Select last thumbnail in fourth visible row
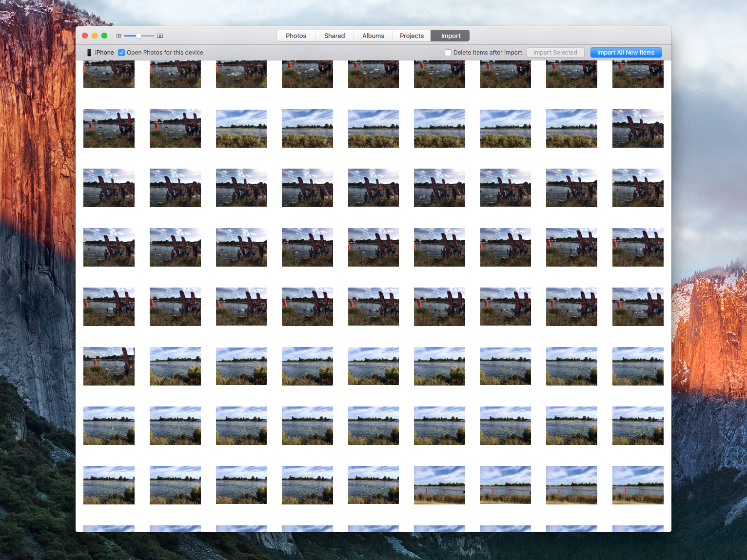747x560 pixels. pos(638,248)
